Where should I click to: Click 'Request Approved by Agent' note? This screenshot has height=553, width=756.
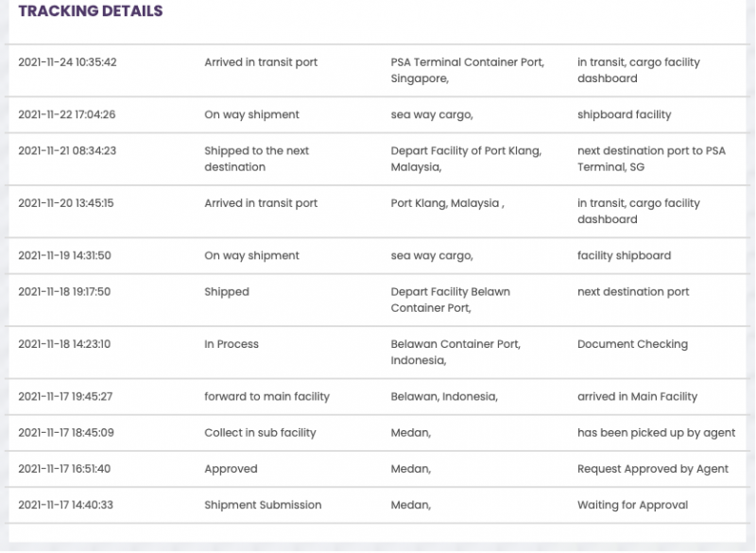653,468
